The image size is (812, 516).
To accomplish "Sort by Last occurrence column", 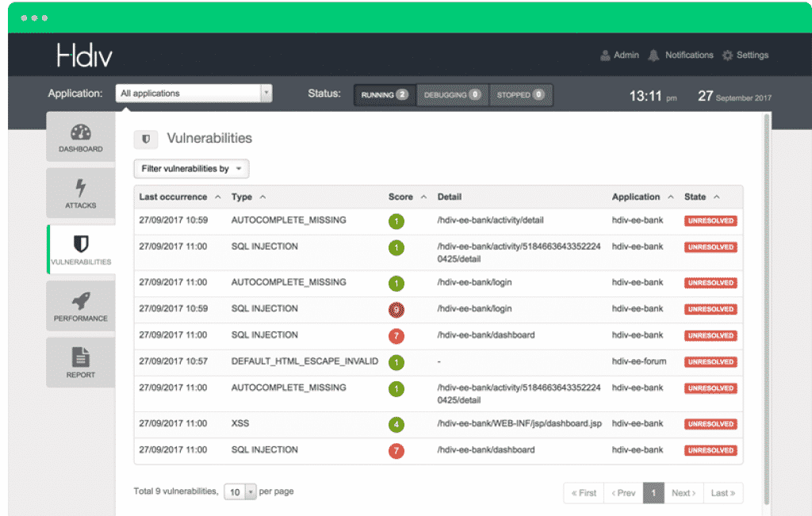I will pos(180,197).
